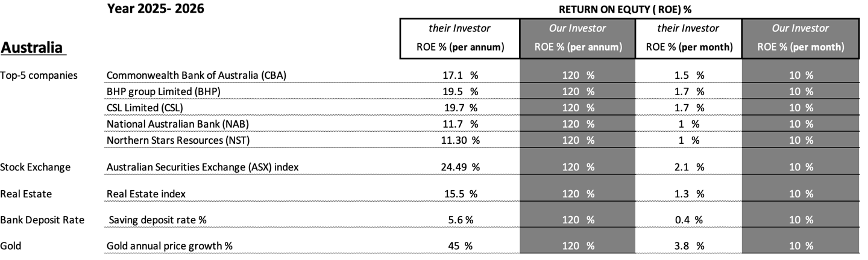Select Commonwealth Bank of Australia (CBA) cell
Viewport: 868px width, 260px height.
[196, 75]
